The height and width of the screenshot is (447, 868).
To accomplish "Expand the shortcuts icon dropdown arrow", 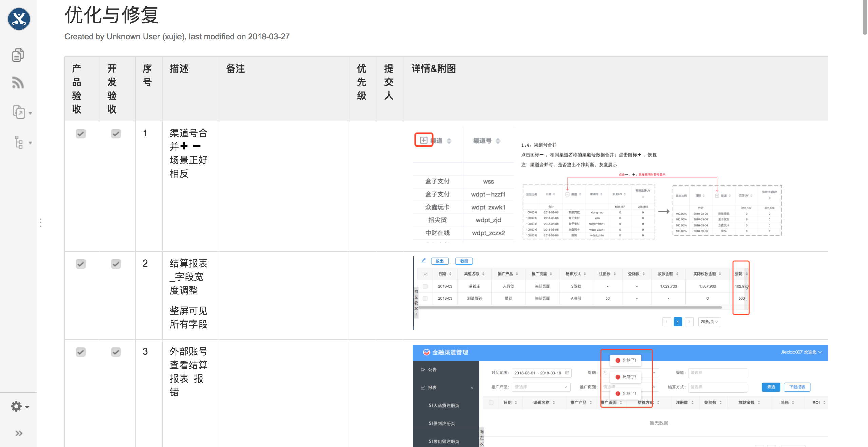I will point(30,113).
